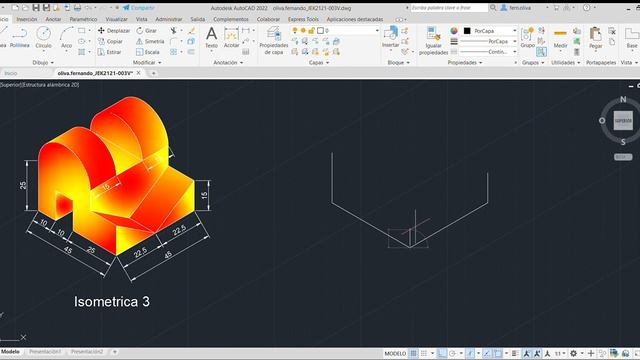The height and width of the screenshot is (360, 640).
Task: Add a new drawing tab with plus button
Action: 153,73
